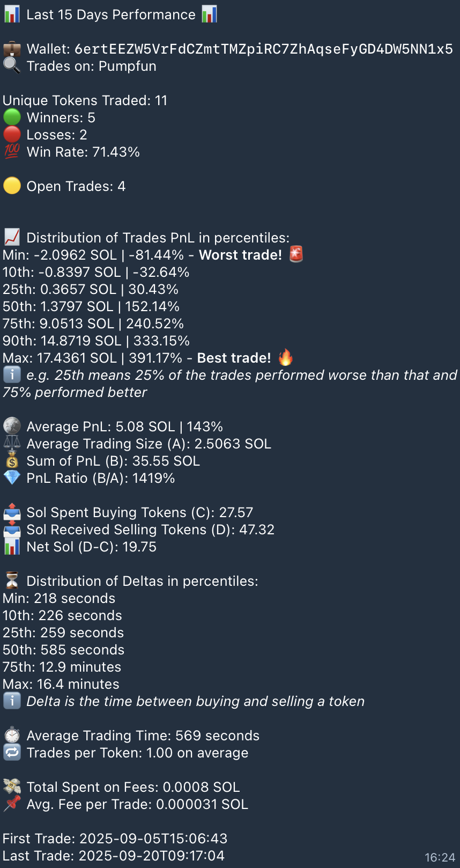Click the green circle next to Winners
The width and height of the screenshot is (460, 868).
coord(12,117)
